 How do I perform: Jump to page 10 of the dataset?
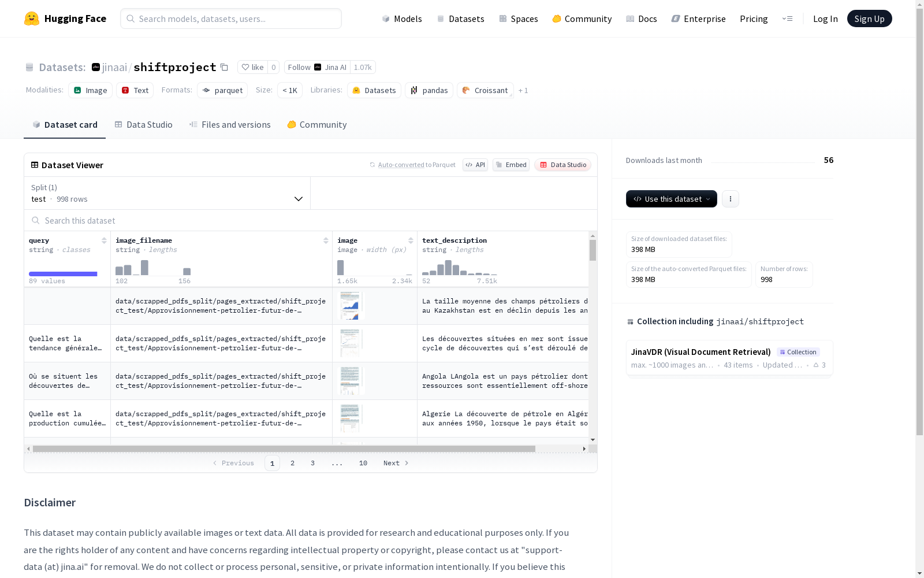(363, 463)
